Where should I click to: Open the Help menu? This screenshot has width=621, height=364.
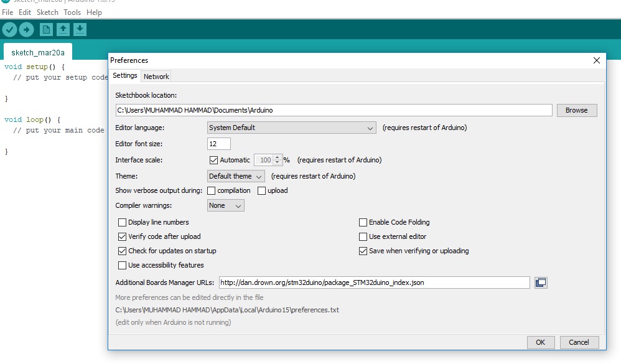click(94, 12)
